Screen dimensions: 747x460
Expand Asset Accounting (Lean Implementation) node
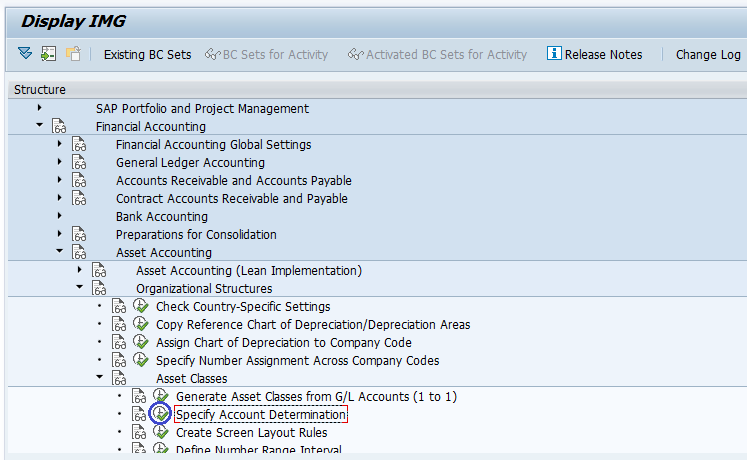80,270
